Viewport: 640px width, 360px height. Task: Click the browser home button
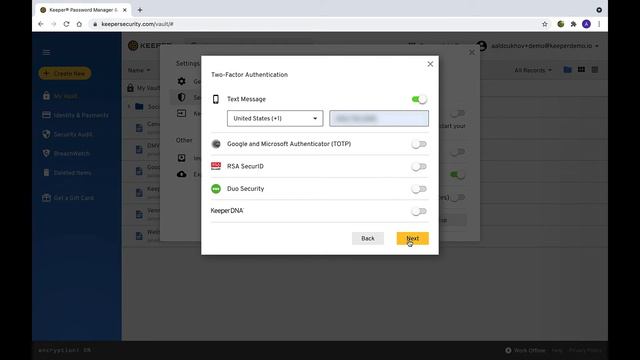(79, 24)
